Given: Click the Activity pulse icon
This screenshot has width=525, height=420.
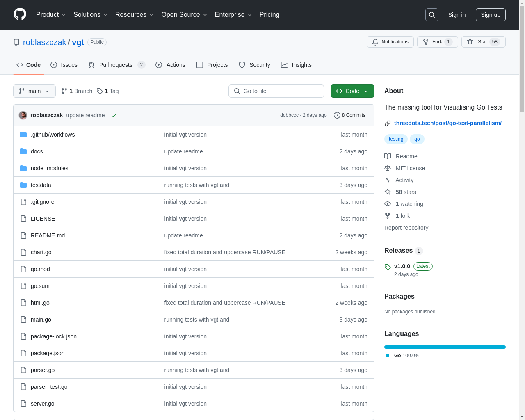Looking at the screenshot, I should coord(388,180).
